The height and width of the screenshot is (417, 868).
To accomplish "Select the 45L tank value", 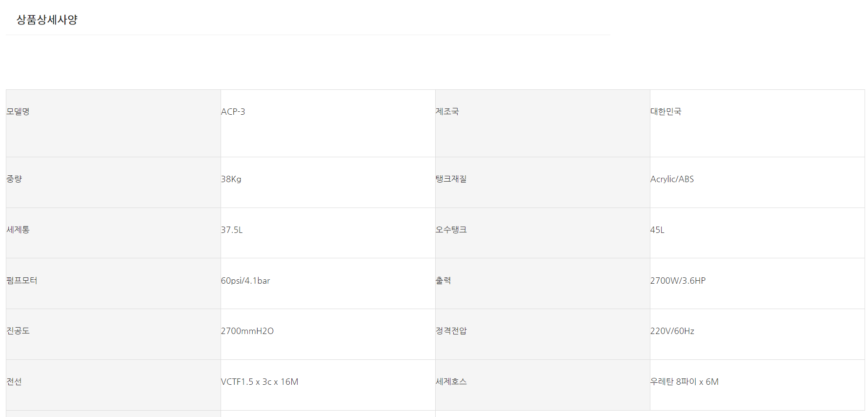I will 657,229.
